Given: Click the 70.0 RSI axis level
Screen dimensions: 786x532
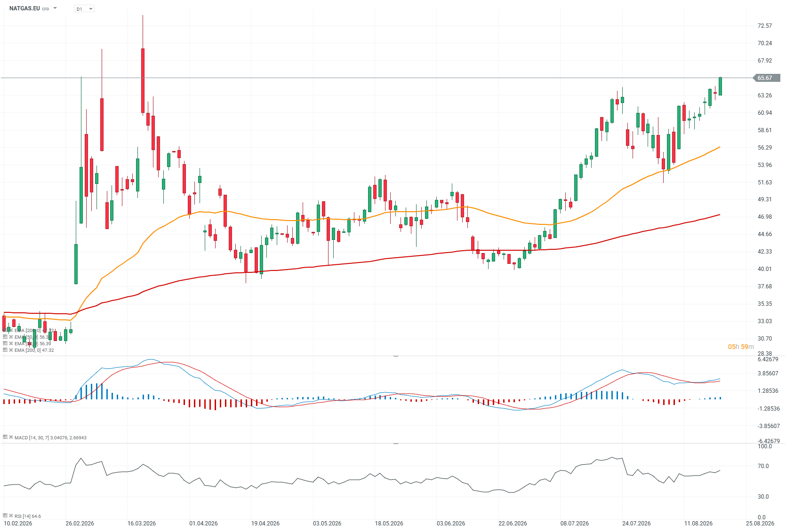Looking at the screenshot, I should click(x=763, y=466).
